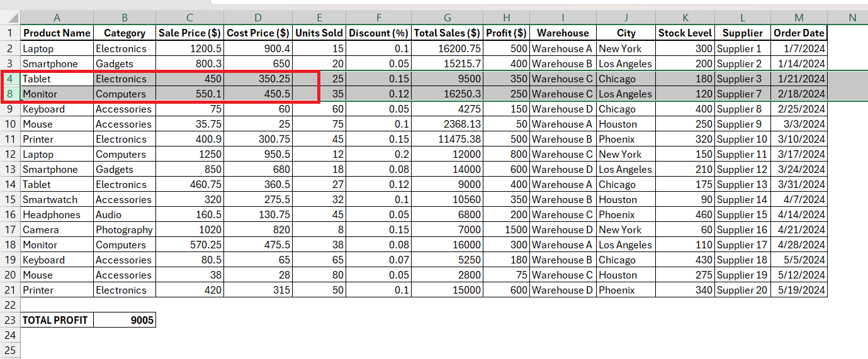Click the Category header cell
Viewport: 868px width, 359px height.
click(x=125, y=33)
